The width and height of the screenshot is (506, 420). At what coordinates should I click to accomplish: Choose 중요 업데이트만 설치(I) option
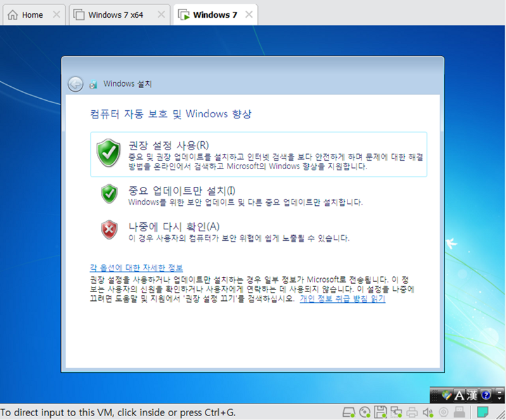click(259, 194)
